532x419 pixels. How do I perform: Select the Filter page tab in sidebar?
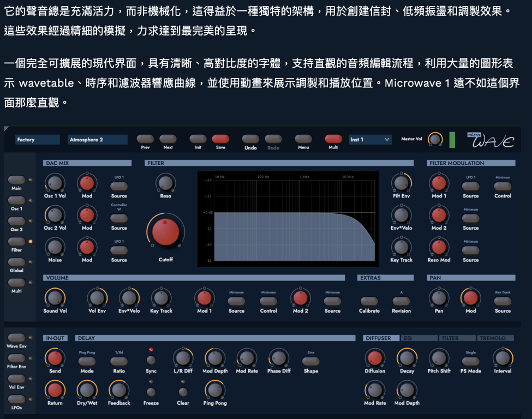16,242
